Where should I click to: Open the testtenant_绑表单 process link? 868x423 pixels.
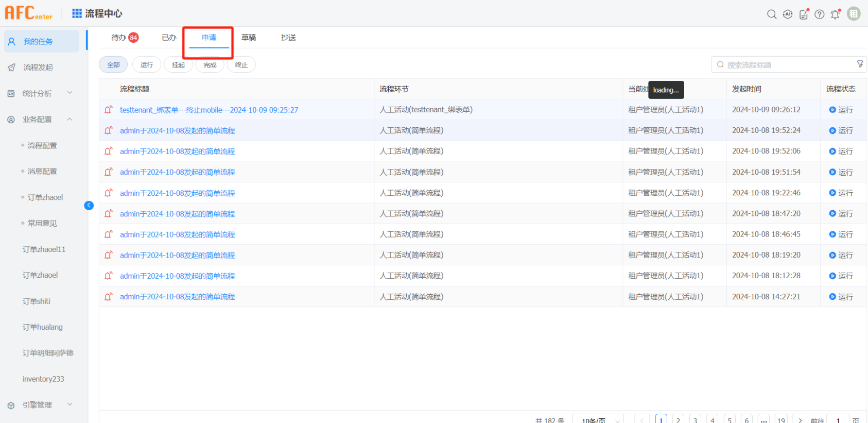coord(209,110)
